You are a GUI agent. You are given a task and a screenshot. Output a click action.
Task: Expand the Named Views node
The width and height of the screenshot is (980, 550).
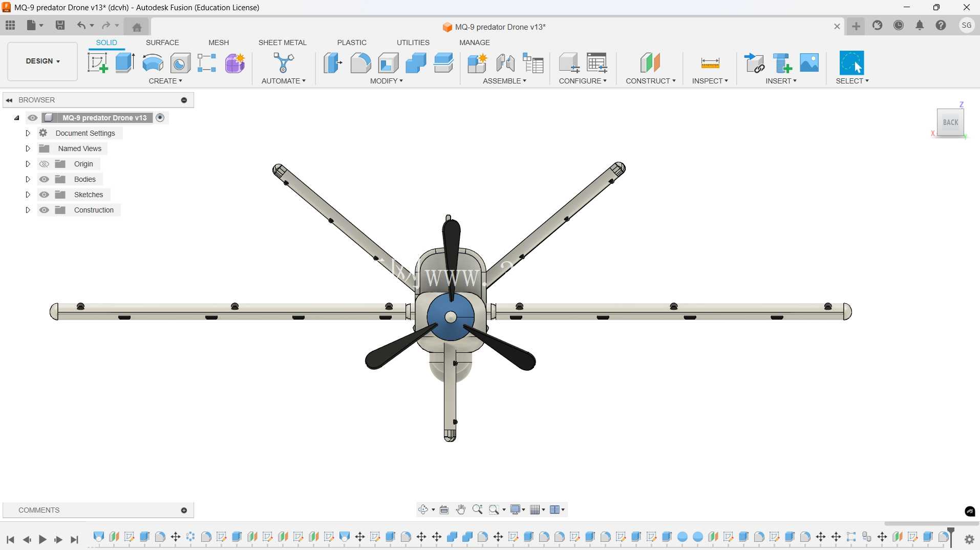[x=28, y=149]
